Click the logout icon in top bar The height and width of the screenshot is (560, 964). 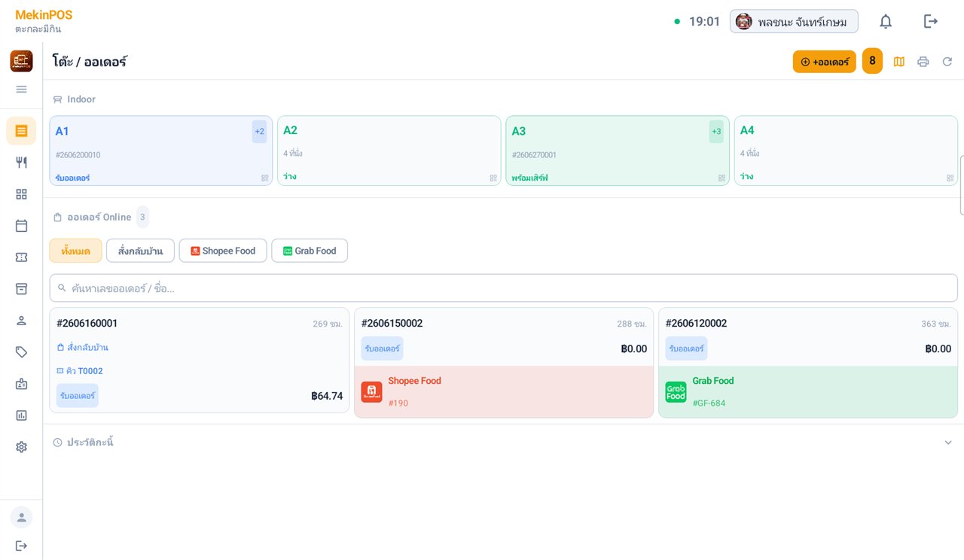[x=931, y=21]
